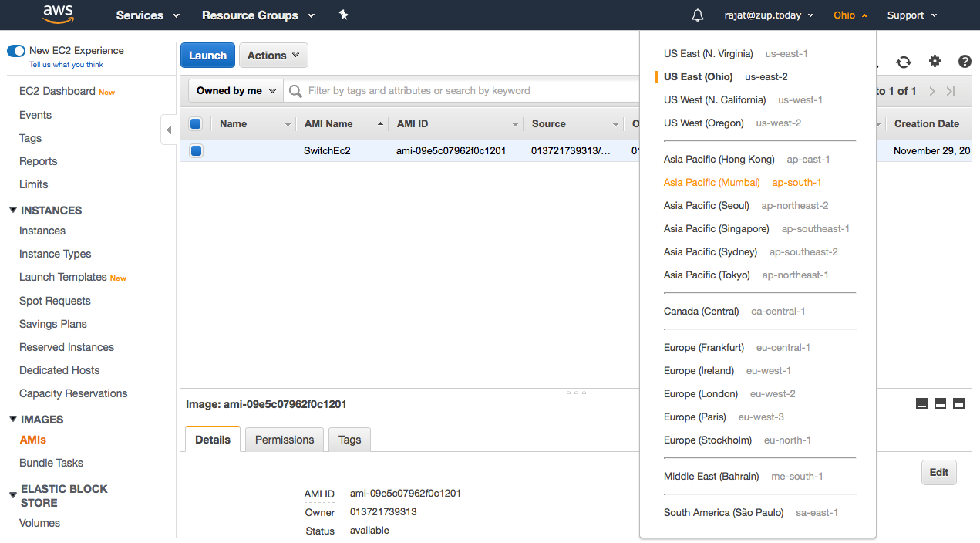Open the Services dropdown
This screenshot has height=543, width=980.
[x=147, y=15]
